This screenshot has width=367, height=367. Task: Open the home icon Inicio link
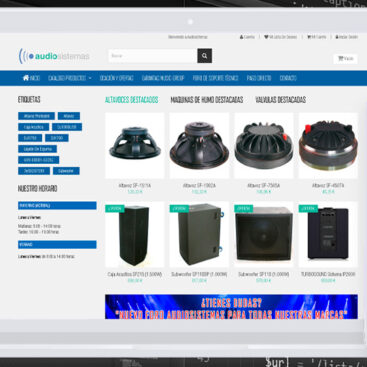tap(31, 78)
